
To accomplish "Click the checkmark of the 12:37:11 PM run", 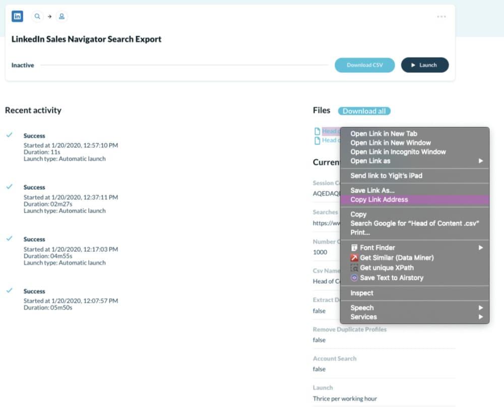I will click(9, 186).
